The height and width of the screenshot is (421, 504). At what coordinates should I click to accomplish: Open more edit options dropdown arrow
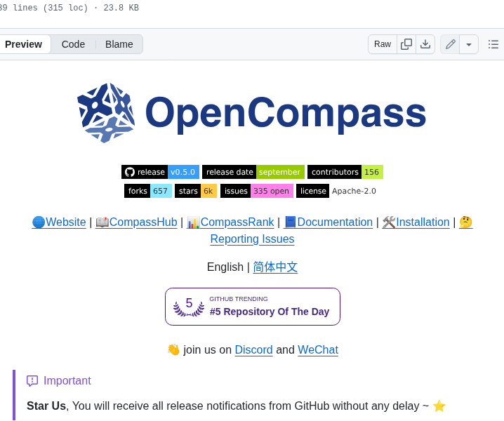(469, 44)
